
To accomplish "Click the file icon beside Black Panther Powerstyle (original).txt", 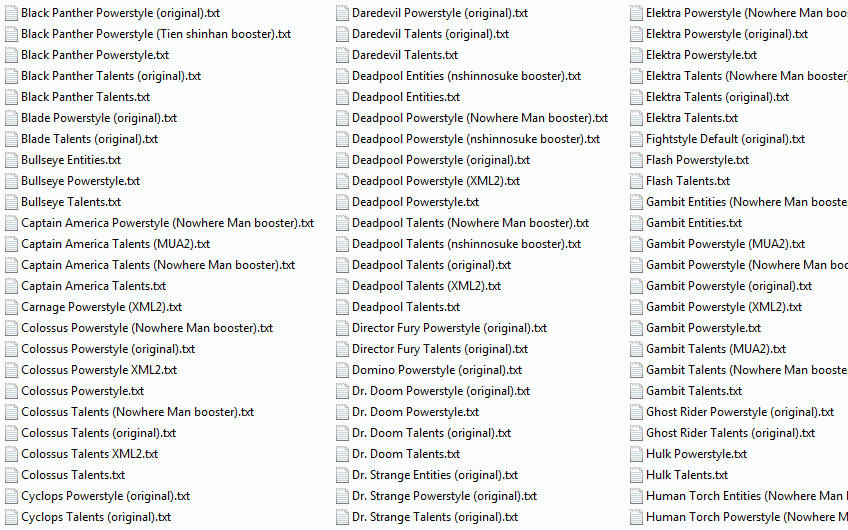I will click(11, 13).
